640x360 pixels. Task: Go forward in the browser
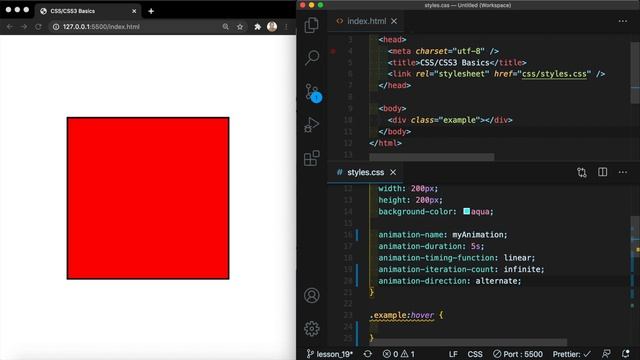coord(24,27)
